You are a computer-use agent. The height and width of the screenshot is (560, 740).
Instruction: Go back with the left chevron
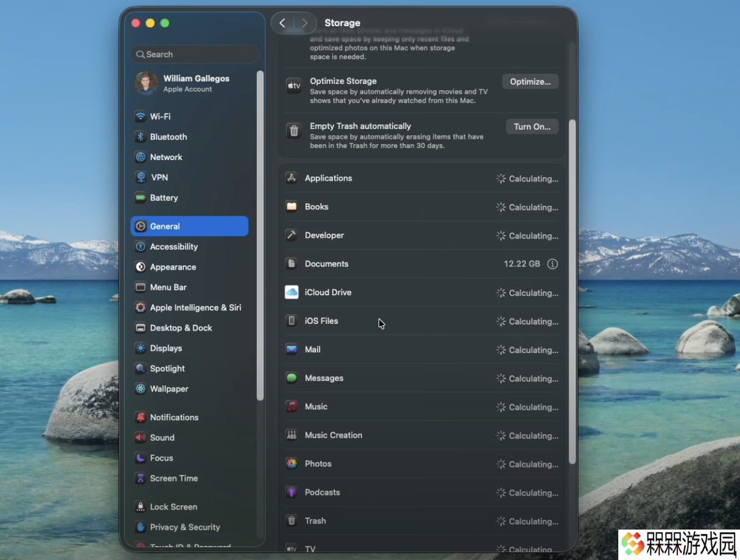tap(282, 23)
